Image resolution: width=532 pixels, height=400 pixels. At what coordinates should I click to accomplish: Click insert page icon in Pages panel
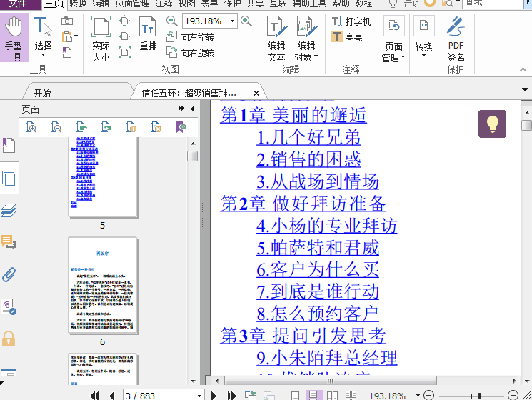click(131, 127)
